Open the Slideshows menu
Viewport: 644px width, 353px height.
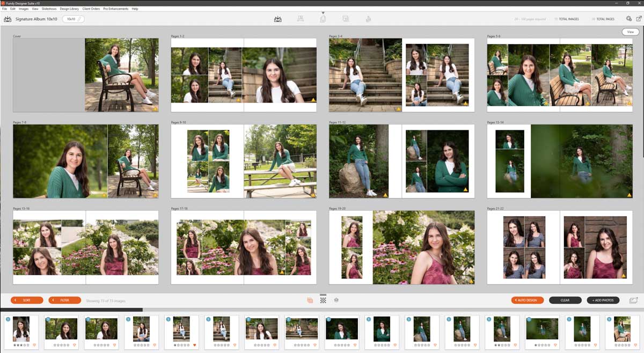49,9
